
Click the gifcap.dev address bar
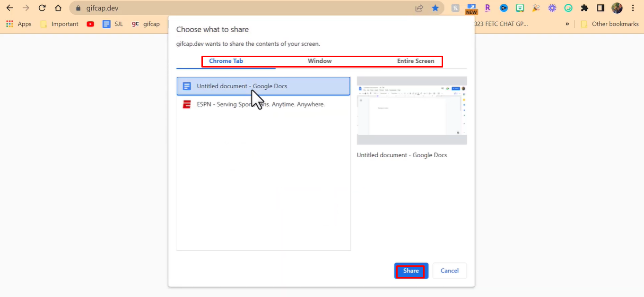pos(109,8)
